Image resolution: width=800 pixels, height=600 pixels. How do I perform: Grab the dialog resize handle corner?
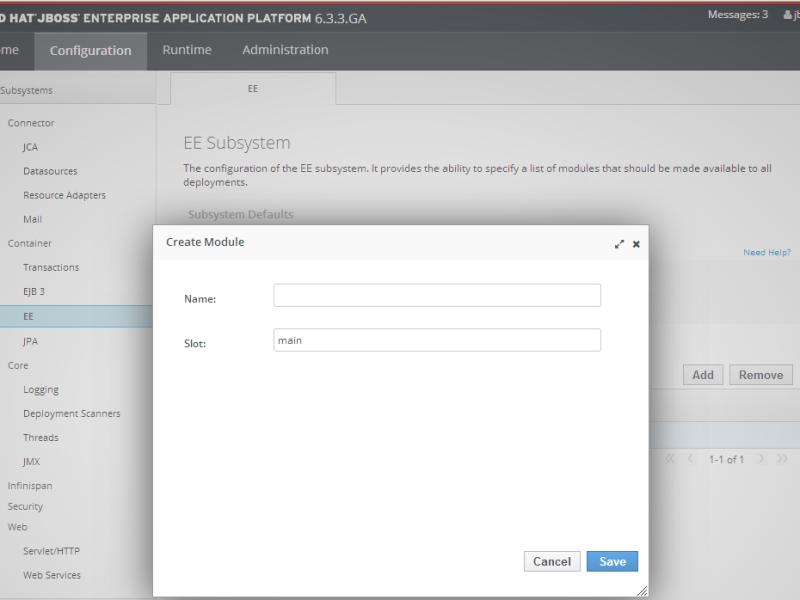[x=642, y=591]
